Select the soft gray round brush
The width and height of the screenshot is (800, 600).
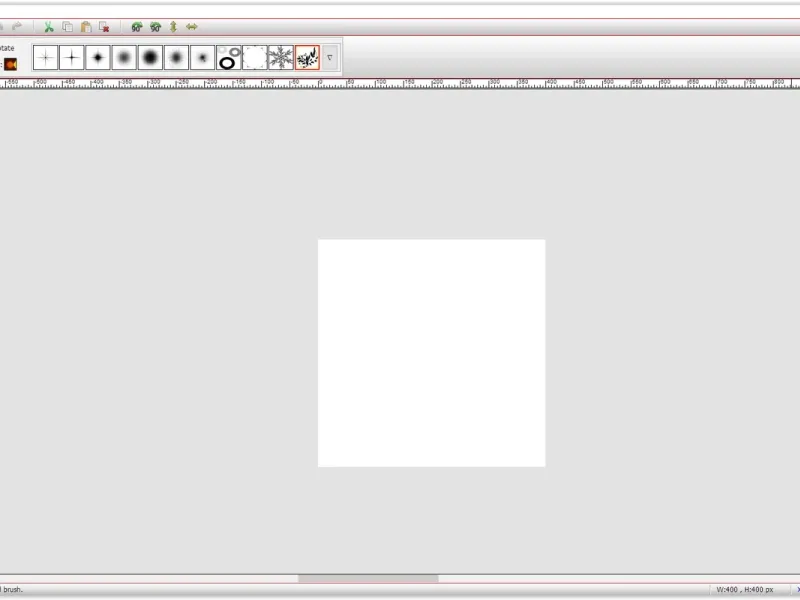click(124, 57)
